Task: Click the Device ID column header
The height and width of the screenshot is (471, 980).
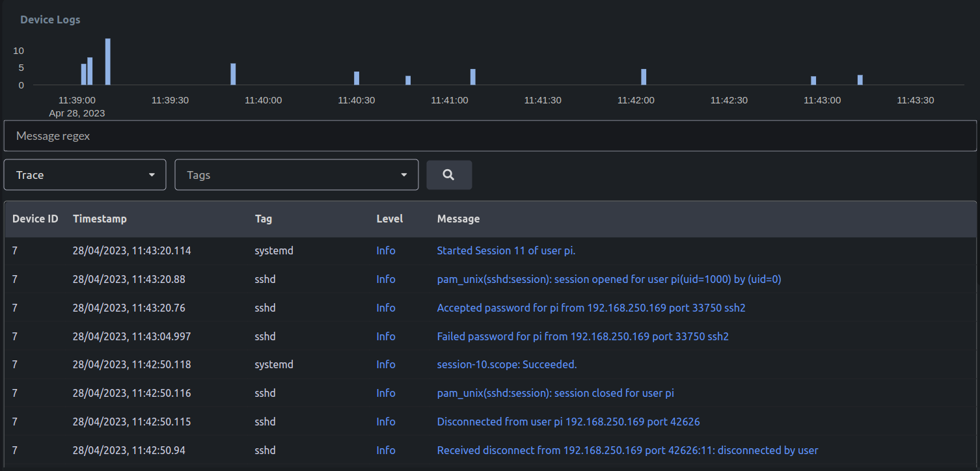Action: [x=35, y=219]
